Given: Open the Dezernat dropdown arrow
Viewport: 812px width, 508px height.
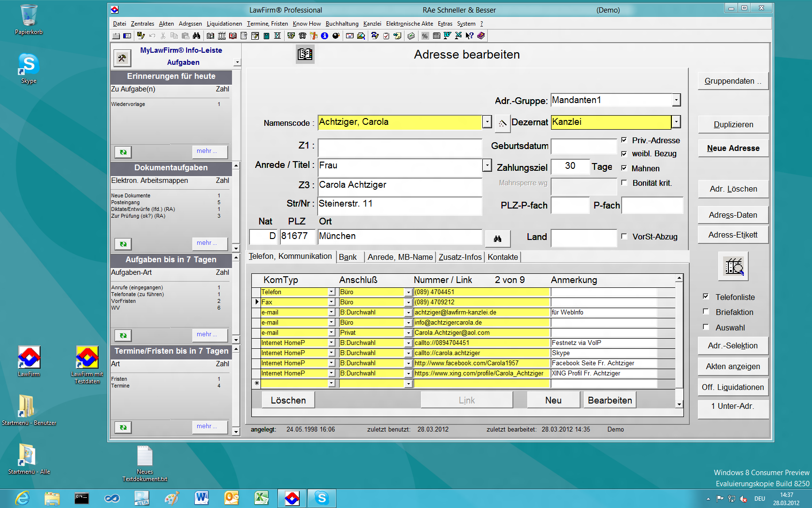Looking at the screenshot, I should pos(676,122).
